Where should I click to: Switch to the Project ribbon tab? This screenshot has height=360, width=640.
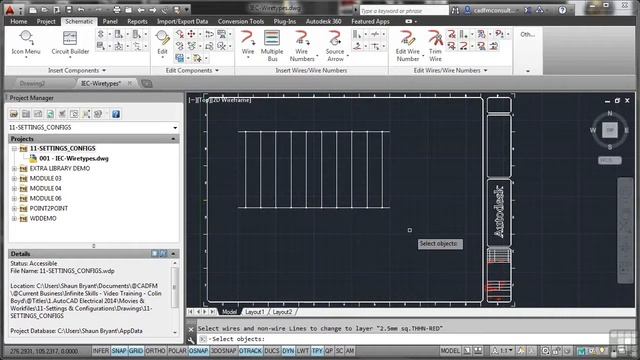pos(46,21)
